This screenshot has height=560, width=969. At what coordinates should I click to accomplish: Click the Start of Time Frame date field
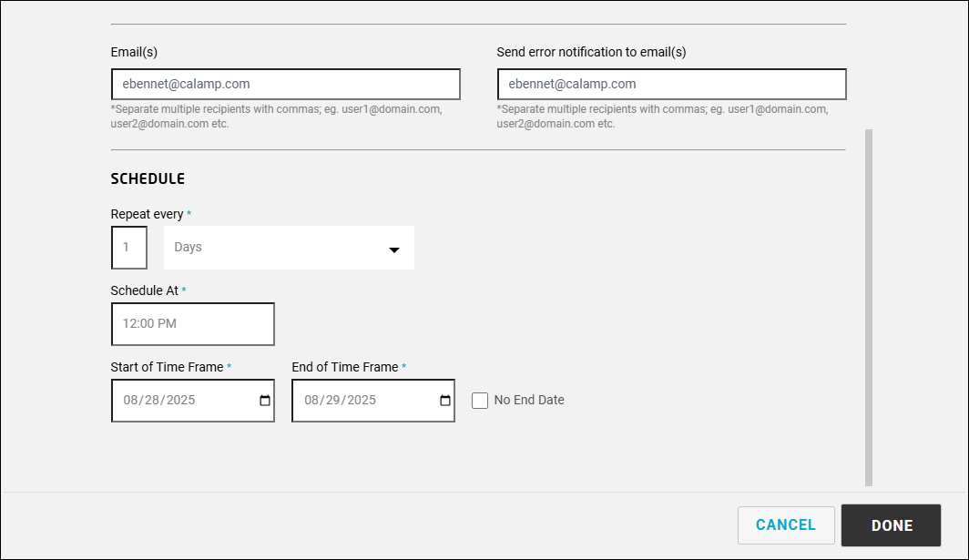193,401
